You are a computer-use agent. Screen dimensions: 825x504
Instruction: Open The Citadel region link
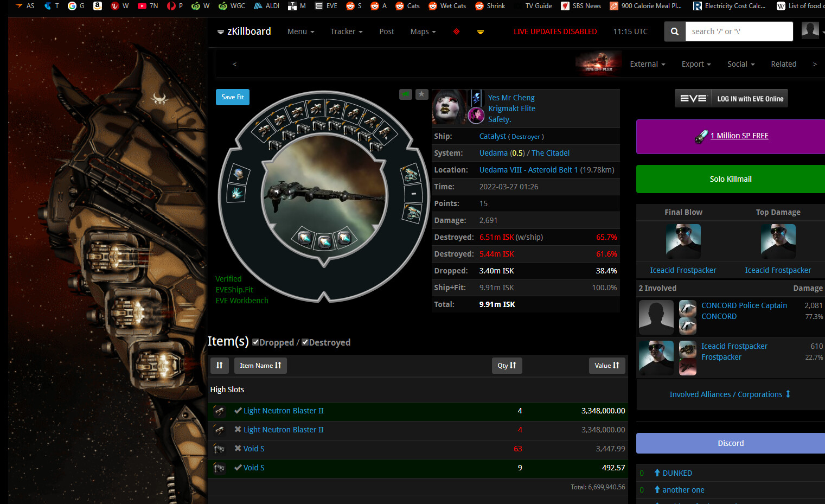click(551, 153)
